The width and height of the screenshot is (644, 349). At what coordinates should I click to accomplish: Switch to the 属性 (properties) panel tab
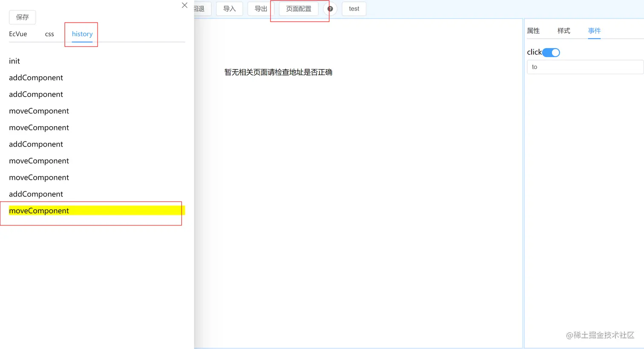[x=533, y=31]
